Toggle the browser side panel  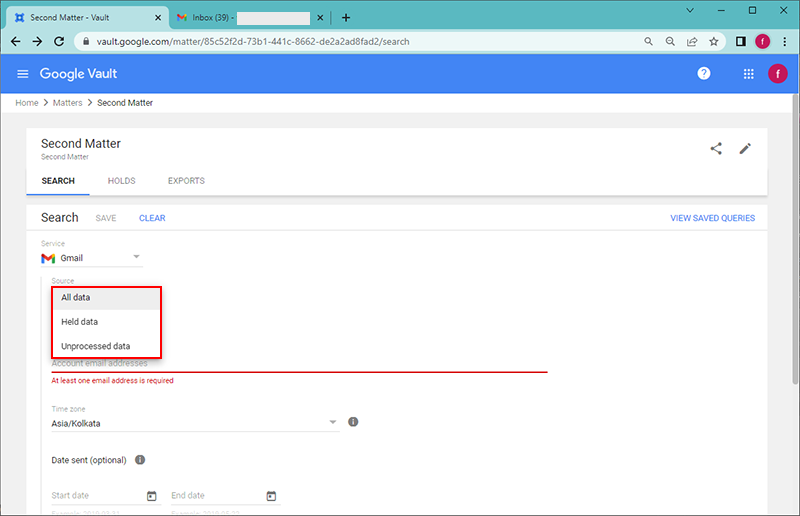[x=740, y=41]
